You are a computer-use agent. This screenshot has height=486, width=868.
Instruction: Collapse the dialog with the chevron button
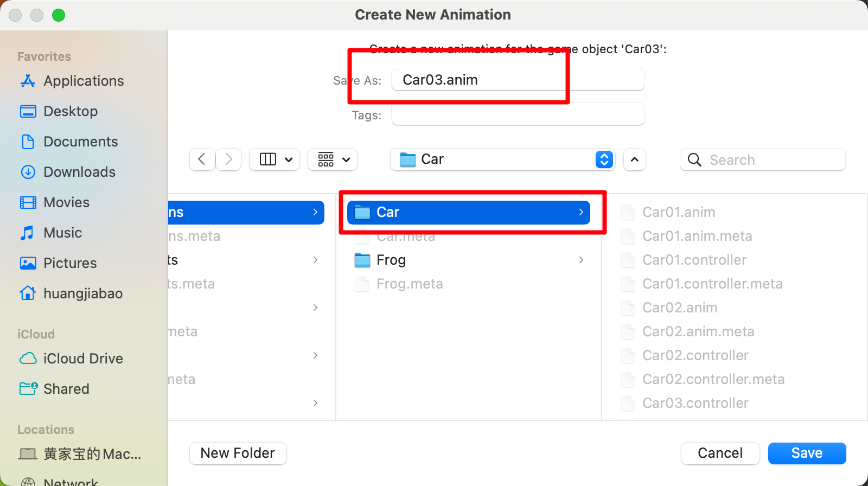coord(635,159)
